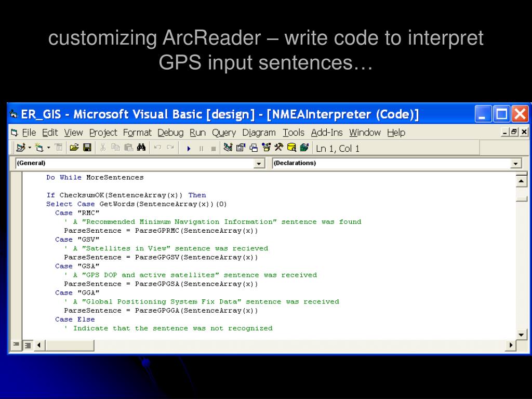Close the NMEAInterpreter code child window
The image size is (532, 399).
(x=524, y=132)
